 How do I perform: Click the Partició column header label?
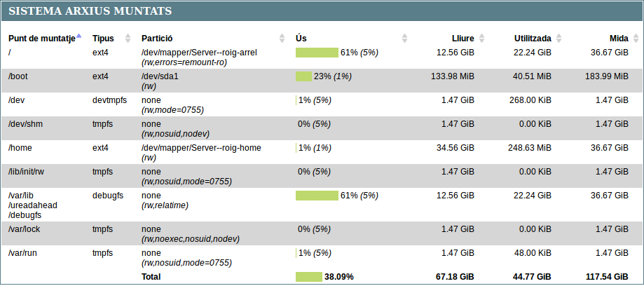157,38
